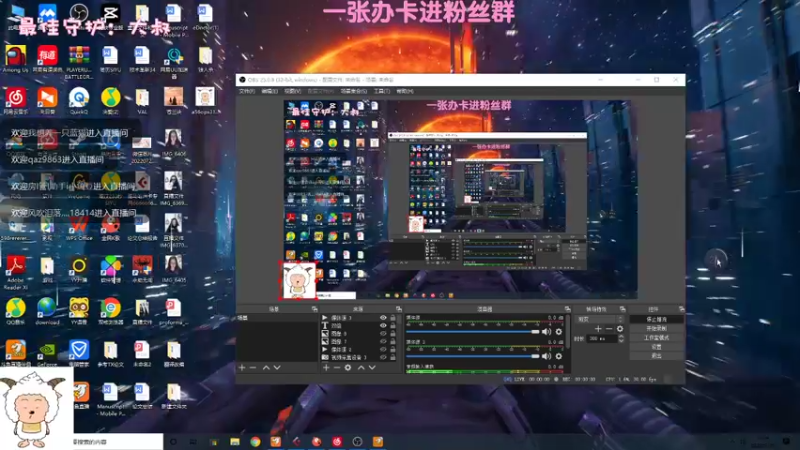Open the OBS Tools menu
The height and width of the screenshot is (450, 800).
click(x=382, y=91)
